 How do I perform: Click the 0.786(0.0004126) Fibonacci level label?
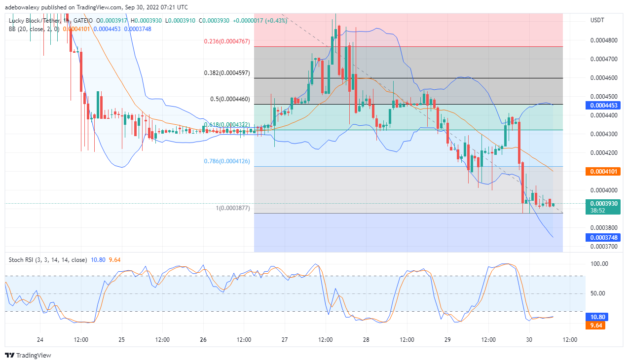coord(227,161)
